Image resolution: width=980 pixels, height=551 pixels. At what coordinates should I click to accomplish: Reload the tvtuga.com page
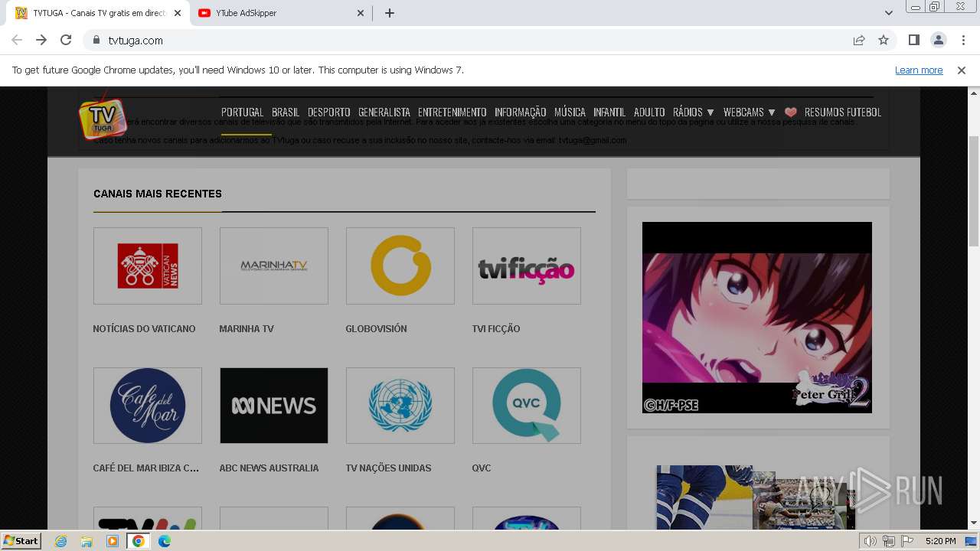pyautogui.click(x=66, y=40)
